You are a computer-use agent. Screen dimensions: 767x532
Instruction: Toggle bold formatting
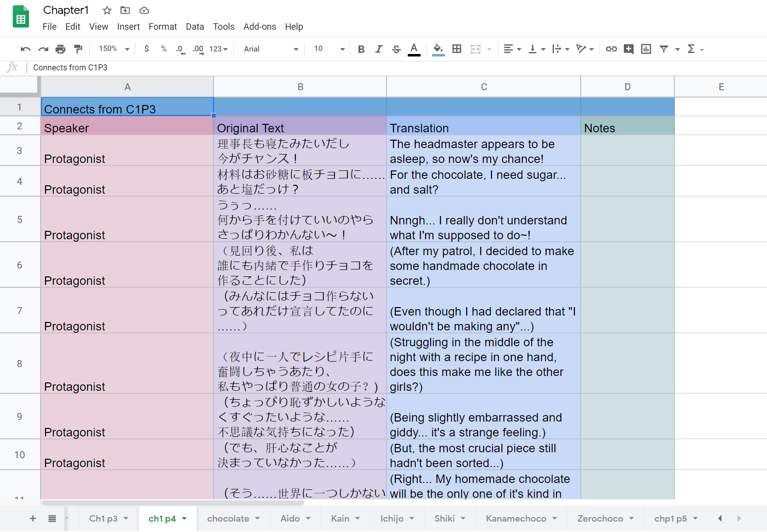(x=361, y=49)
